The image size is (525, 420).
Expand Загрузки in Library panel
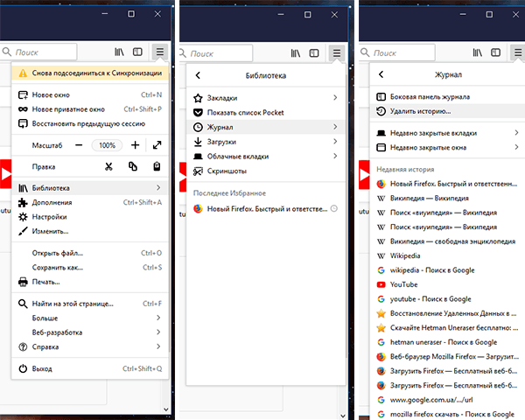coord(266,142)
